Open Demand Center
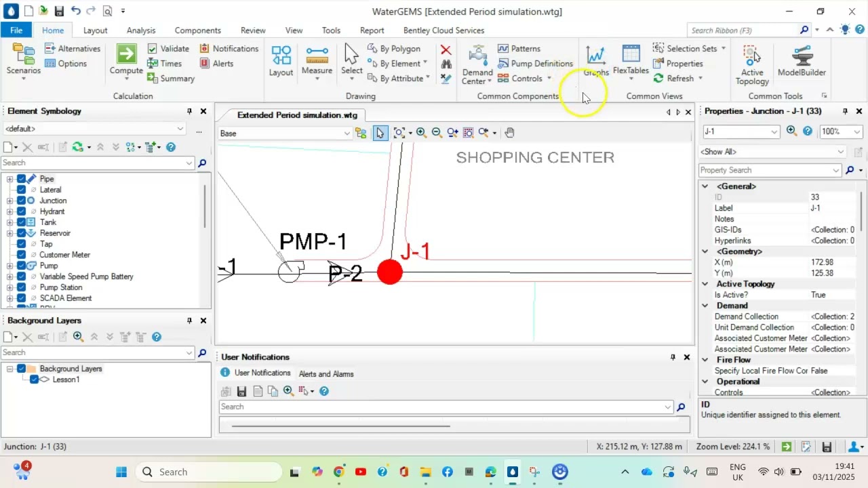Viewport: 868px width, 488px height. click(x=477, y=64)
